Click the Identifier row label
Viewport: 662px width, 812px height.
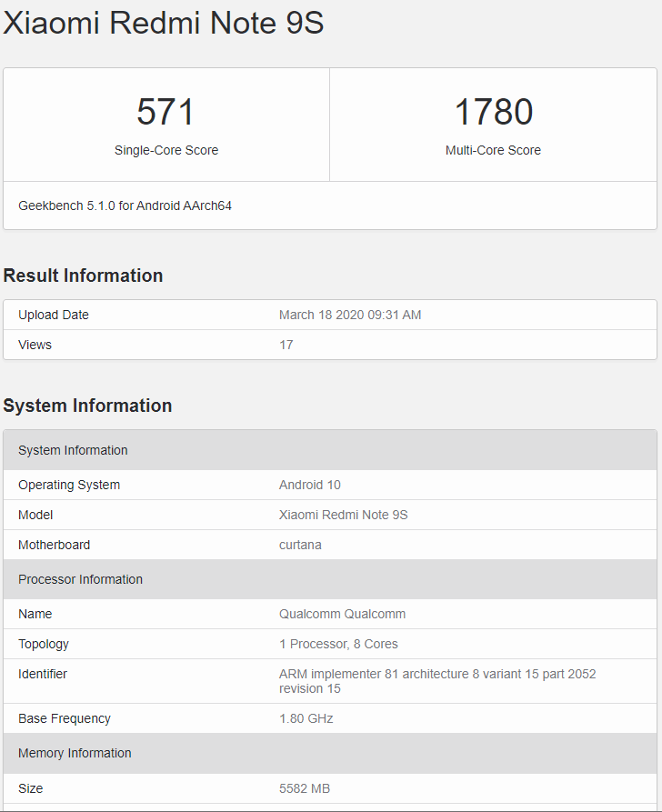pyautogui.click(x=43, y=674)
